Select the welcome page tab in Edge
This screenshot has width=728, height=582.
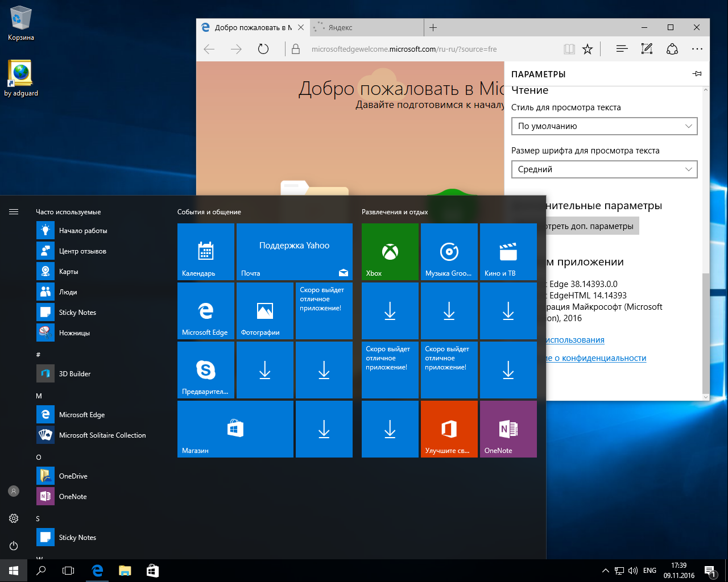point(253,27)
